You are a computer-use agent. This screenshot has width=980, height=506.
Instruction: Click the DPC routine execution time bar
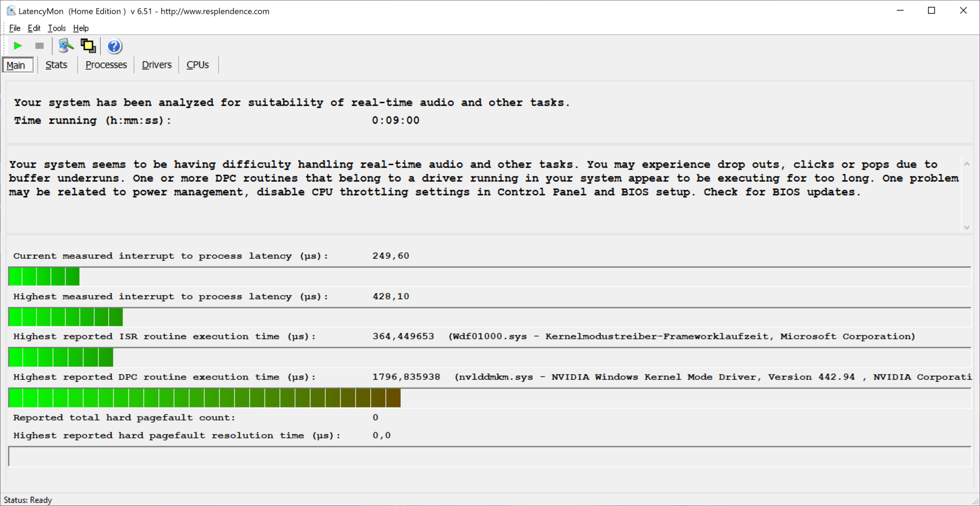pos(205,398)
